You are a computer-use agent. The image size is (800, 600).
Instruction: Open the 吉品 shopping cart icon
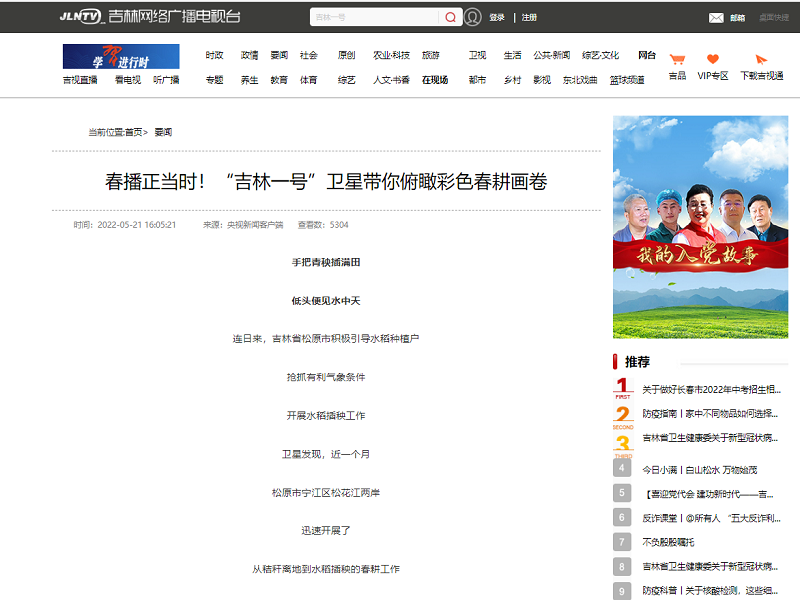[677, 60]
